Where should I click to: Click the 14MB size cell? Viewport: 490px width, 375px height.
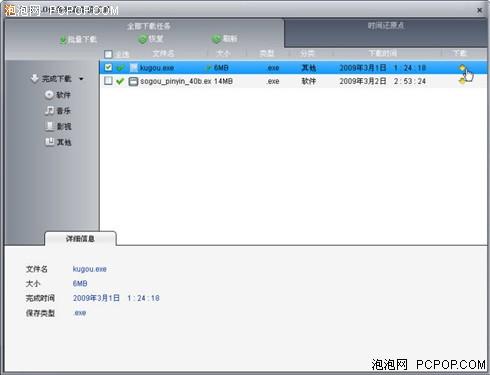223,81
